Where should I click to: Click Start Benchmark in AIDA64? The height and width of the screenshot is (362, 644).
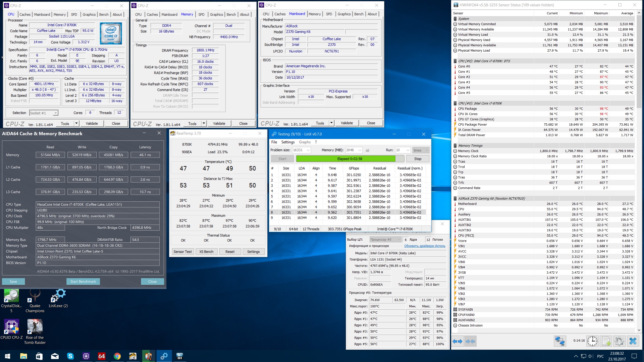point(83,281)
